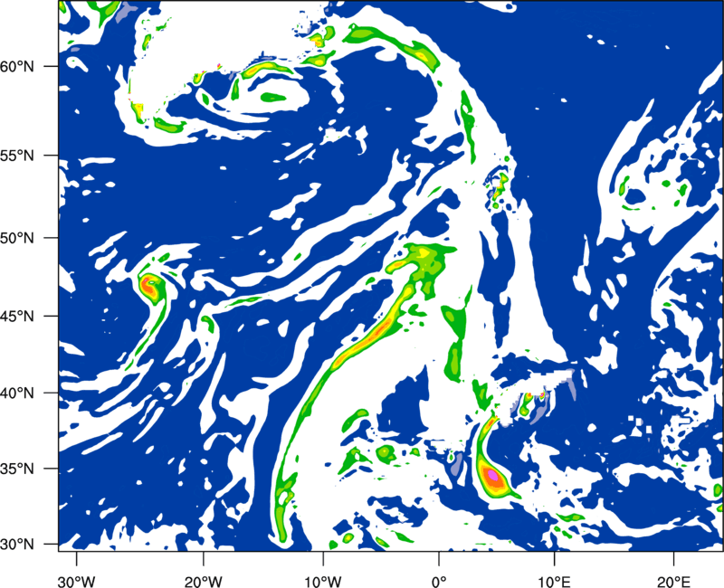Click the 30°N latitude label
This screenshot has width=724, height=588.
point(17,545)
